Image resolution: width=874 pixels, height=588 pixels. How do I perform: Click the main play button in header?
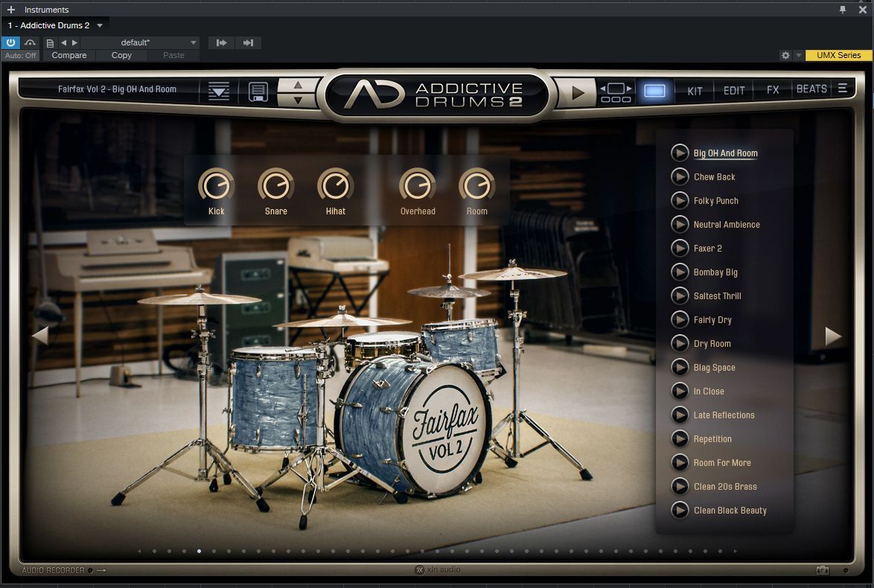click(577, 92)
